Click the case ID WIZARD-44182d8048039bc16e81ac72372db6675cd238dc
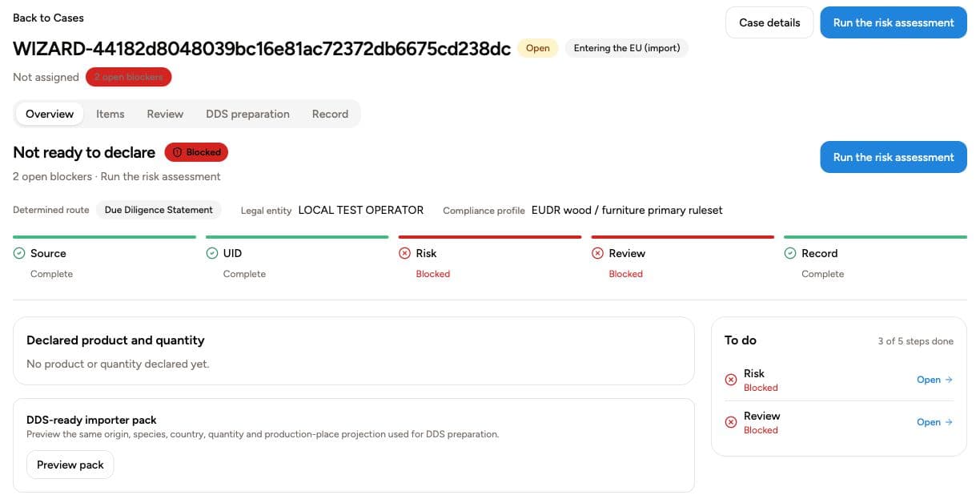Image resolution: width=980 pixels, height=499 pixels. tap(262, 48)
